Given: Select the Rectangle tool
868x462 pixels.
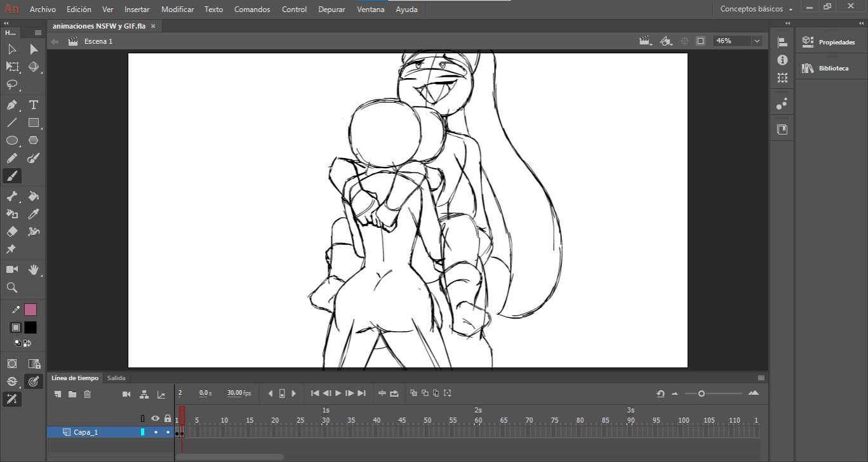Looking at the screenshot, I should pyautogui.click(x=34, y=122).
